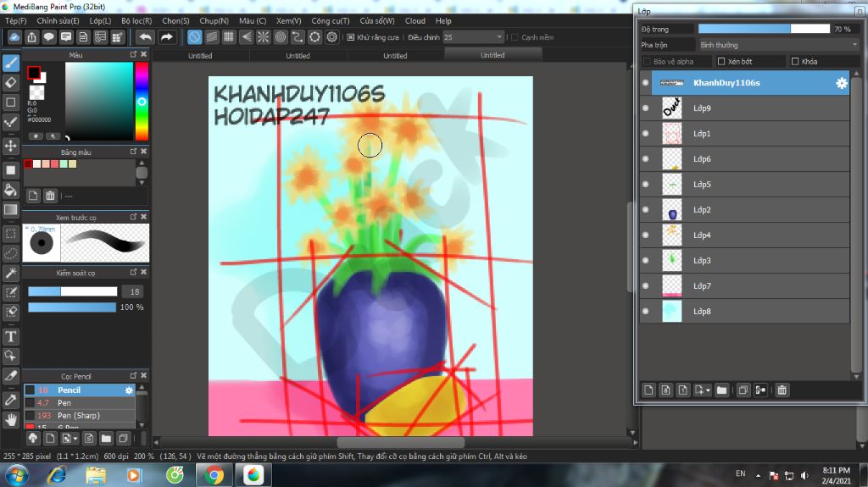Select the Hand tool

tap(10, 419)
